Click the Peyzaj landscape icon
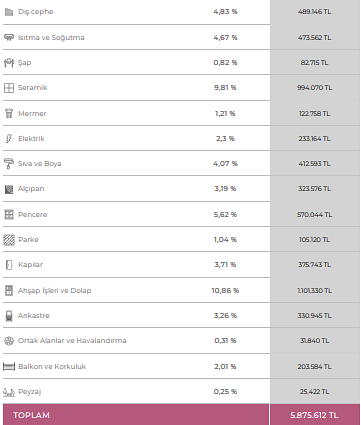 tap(9, 392)
